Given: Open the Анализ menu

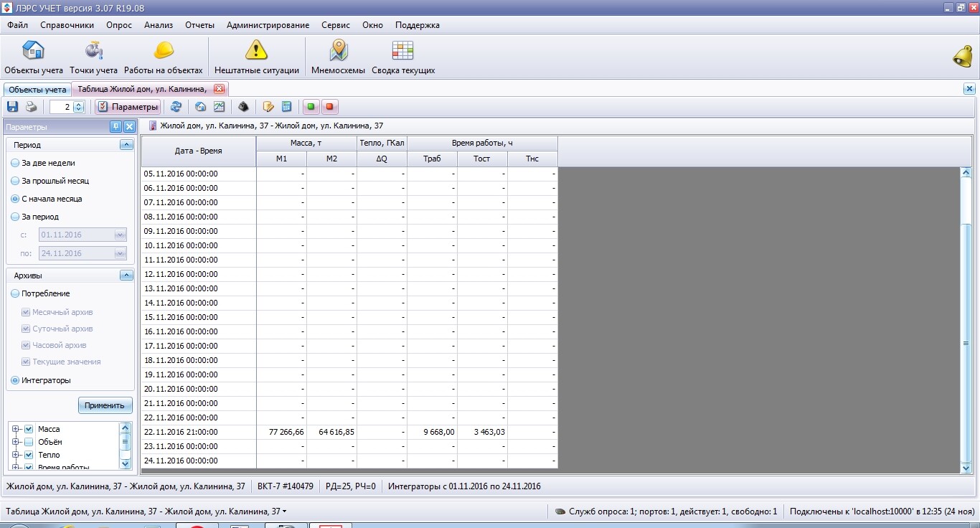Looking at the screenshot, I should (x=159, y=25).
